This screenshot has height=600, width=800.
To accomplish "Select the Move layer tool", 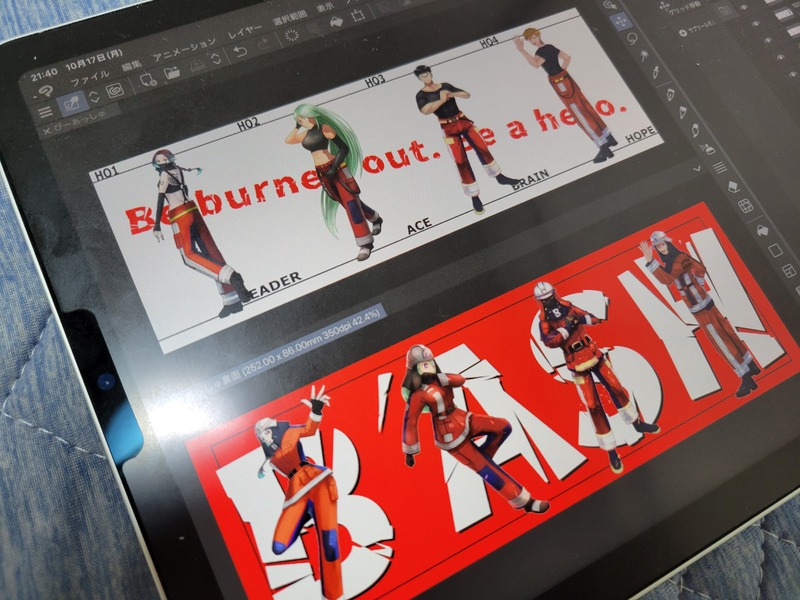I will (623, 22).
